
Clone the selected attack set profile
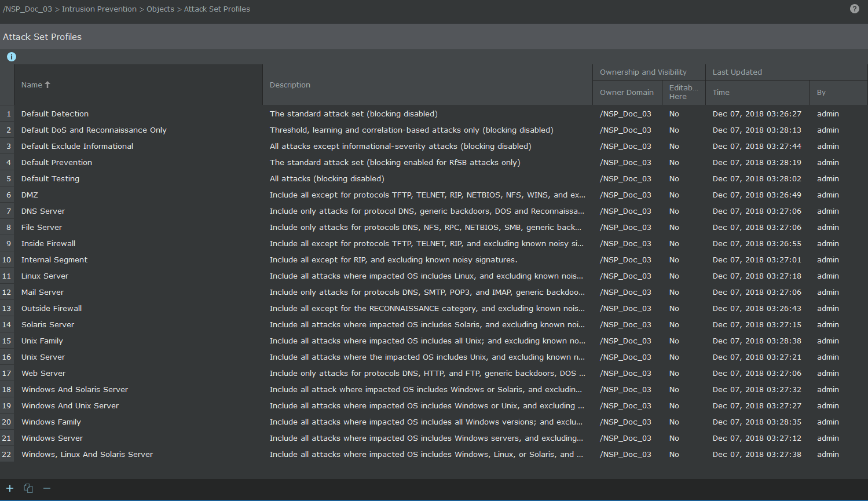pyautogui.click(x=28, y=488)
